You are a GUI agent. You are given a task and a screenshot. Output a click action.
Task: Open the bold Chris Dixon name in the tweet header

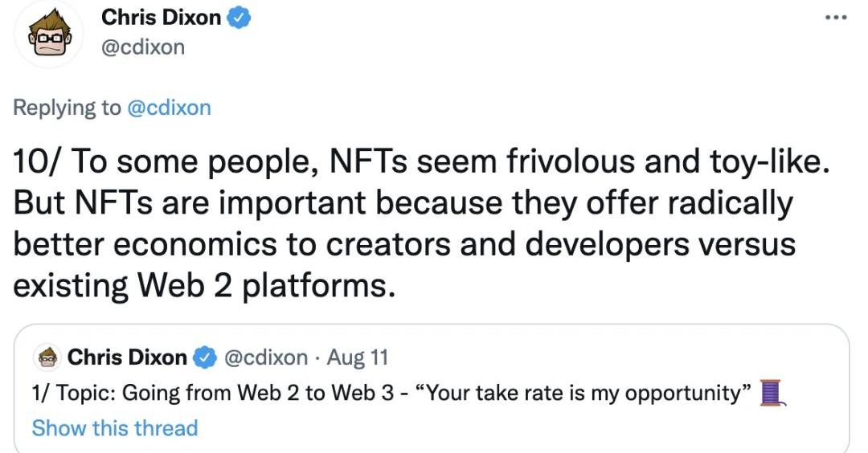click(162, 18)
